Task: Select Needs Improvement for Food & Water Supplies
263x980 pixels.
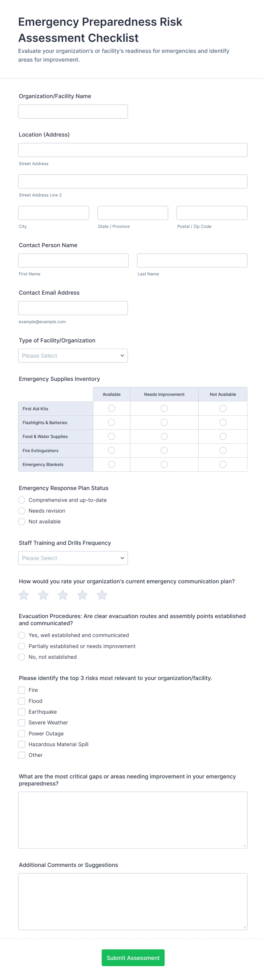Action: pos(164,436)
